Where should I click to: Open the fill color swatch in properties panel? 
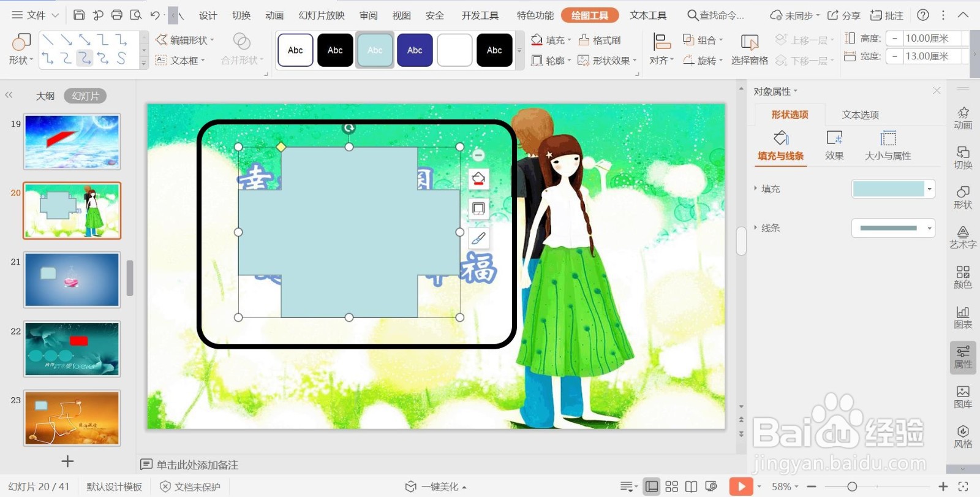tap(894, 189)
